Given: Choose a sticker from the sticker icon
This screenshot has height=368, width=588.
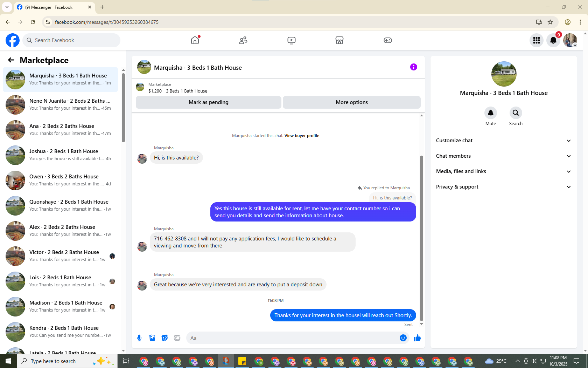Looking at the screenshot, I should coord(164,338).
